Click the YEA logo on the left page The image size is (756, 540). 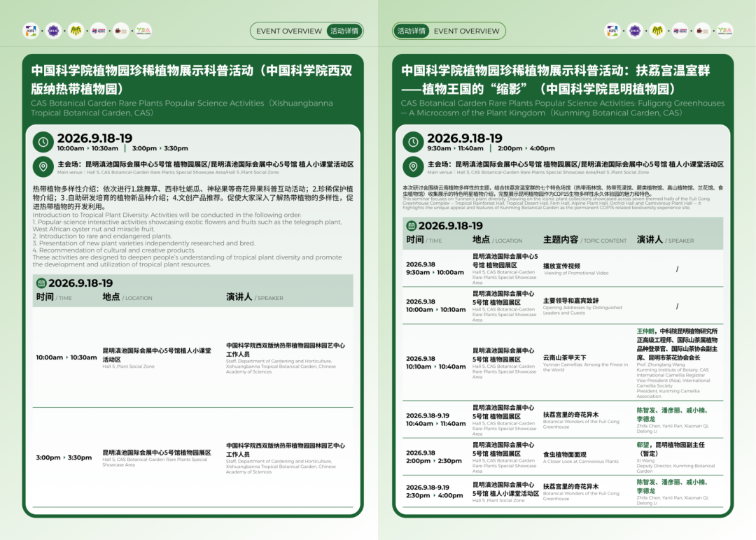143,31
